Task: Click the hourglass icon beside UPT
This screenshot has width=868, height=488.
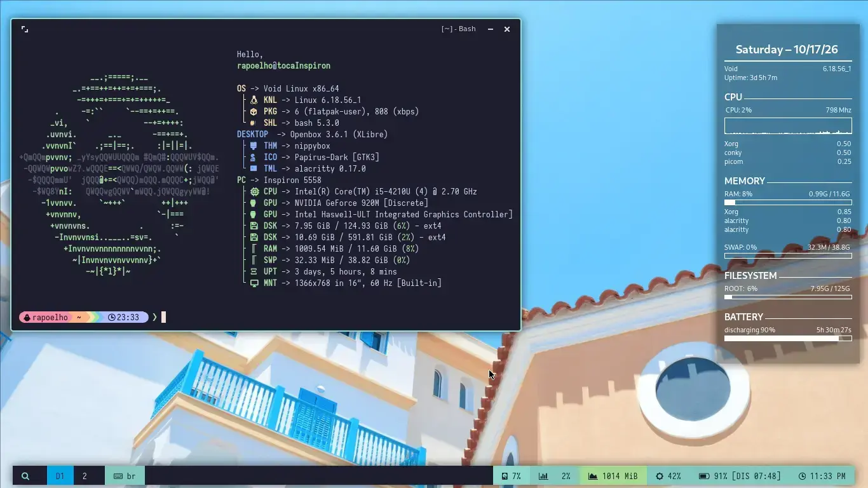Action: point(254,271)
